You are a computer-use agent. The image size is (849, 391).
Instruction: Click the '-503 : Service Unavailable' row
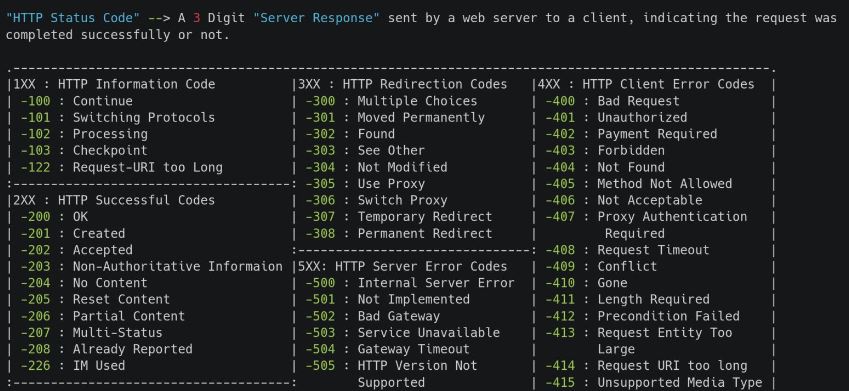pyautogui.click(x=403, y=333)
